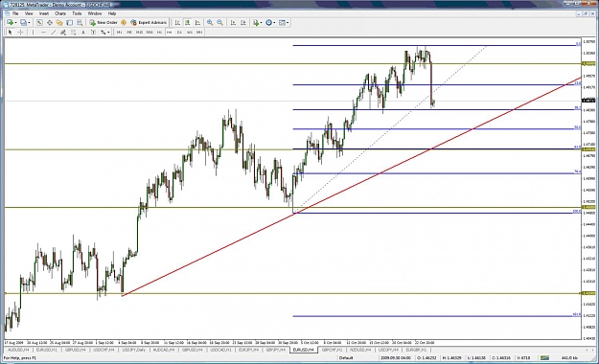Select the H4 timeframe button
The image size is (599, 364).
170,32
